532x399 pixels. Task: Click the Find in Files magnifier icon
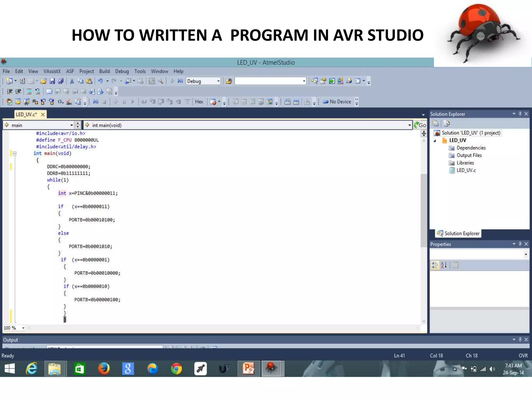(x=161, y=81)
